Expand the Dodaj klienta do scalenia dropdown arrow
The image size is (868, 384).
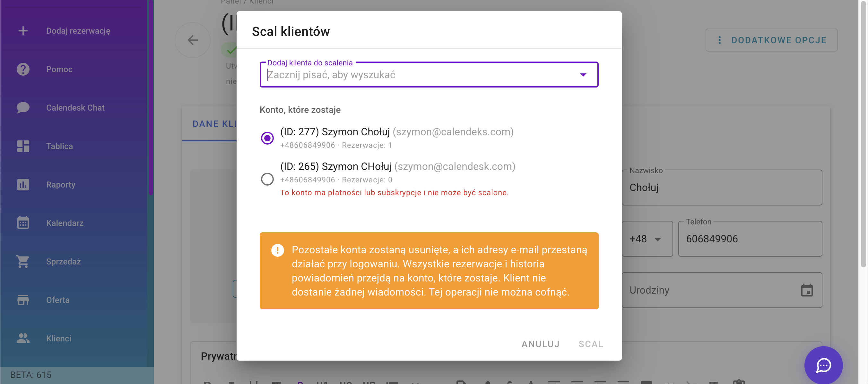click(x=583, y=75)
